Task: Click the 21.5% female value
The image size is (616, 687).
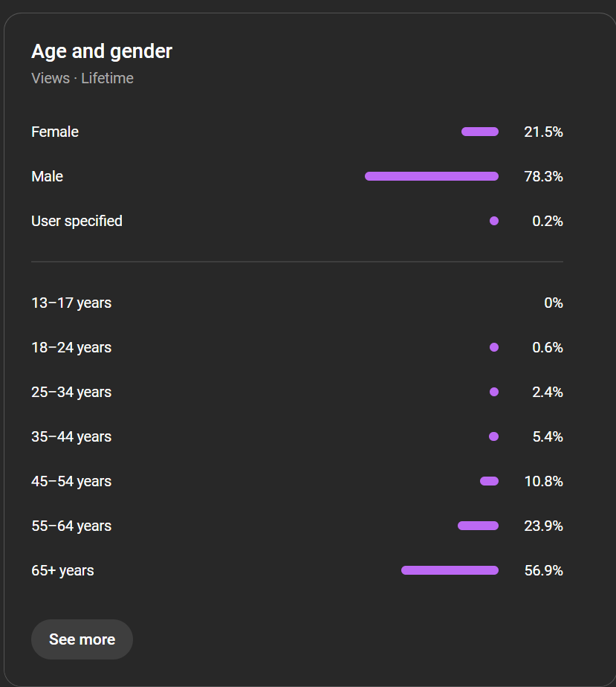Action: pos(543,132)
